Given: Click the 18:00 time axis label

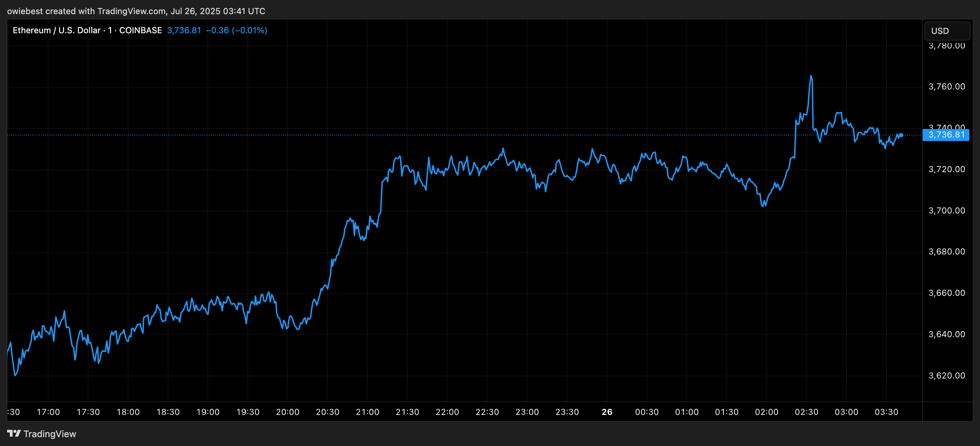Looking at the screenshot, I should click(128, 412).
